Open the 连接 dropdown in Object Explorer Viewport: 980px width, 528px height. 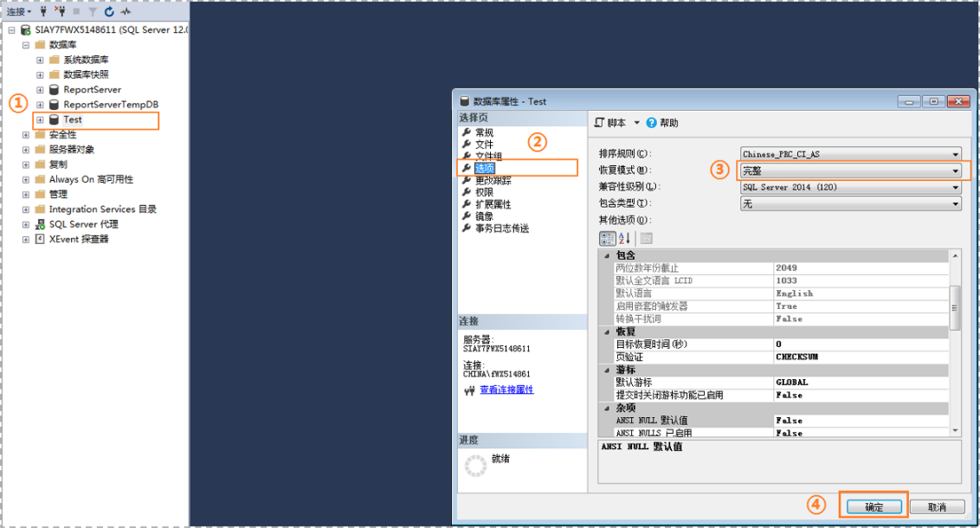click(19, 11)
